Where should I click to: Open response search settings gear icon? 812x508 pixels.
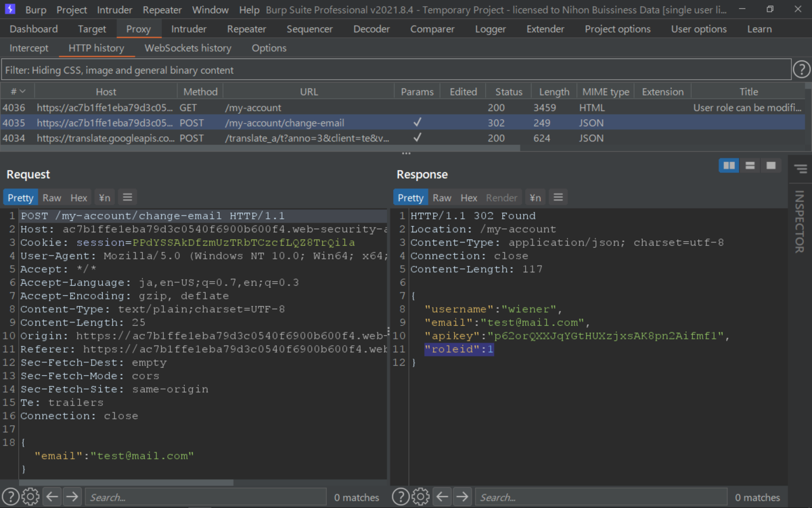point(420,496)
